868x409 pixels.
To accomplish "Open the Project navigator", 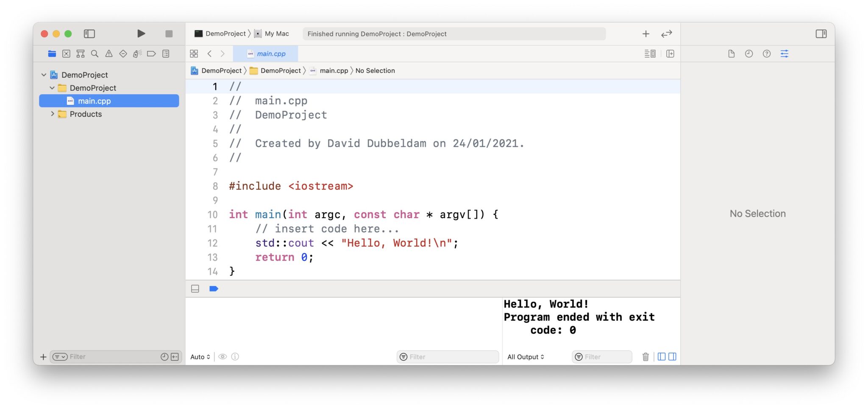I will pos(52,53).
